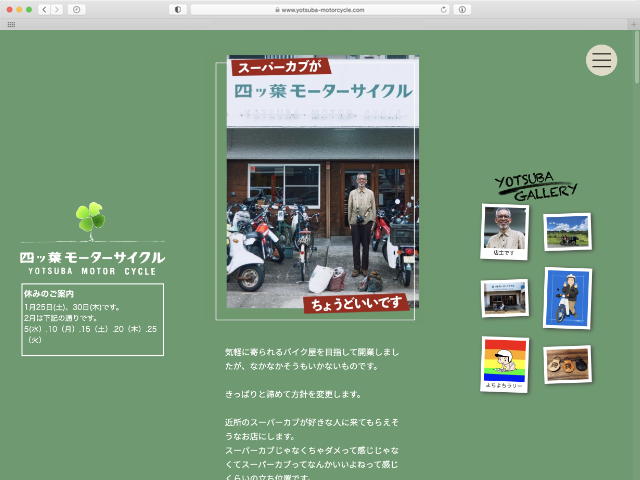Open the blue rider illustration thumbnail
Viewport: 640px width, 480px height.
[x=567, y=298]
